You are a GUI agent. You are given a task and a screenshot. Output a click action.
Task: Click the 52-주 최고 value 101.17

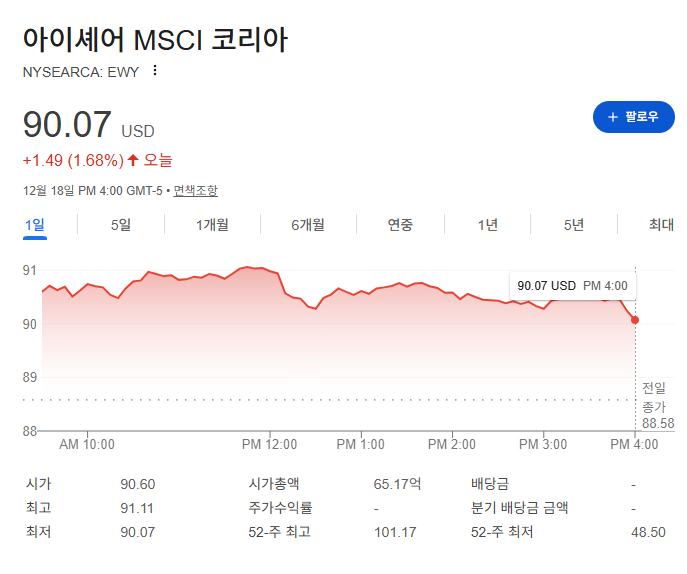pyautogui.click(x=395, y=532)
